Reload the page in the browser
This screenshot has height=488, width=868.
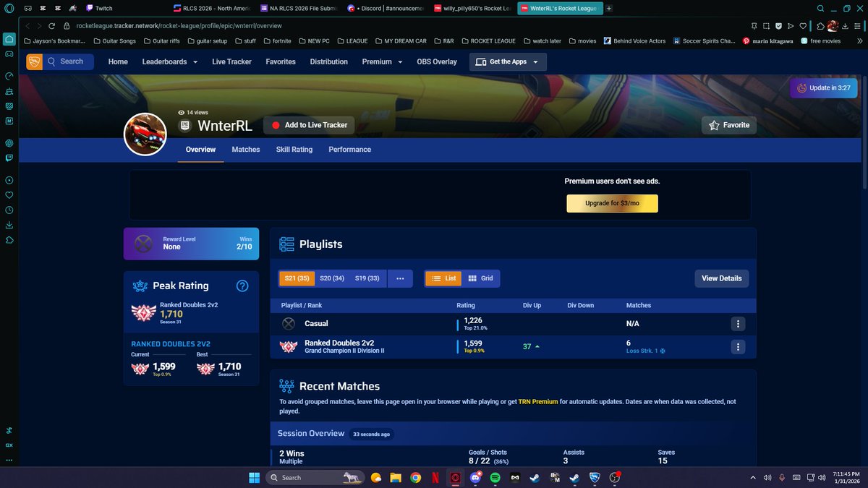tap(52, 25)
